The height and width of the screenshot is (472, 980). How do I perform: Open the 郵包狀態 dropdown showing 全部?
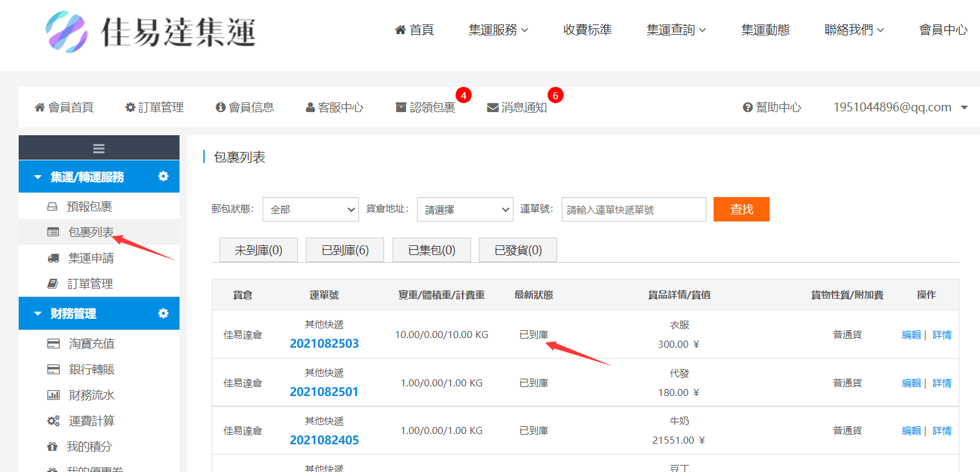[311, 209]
